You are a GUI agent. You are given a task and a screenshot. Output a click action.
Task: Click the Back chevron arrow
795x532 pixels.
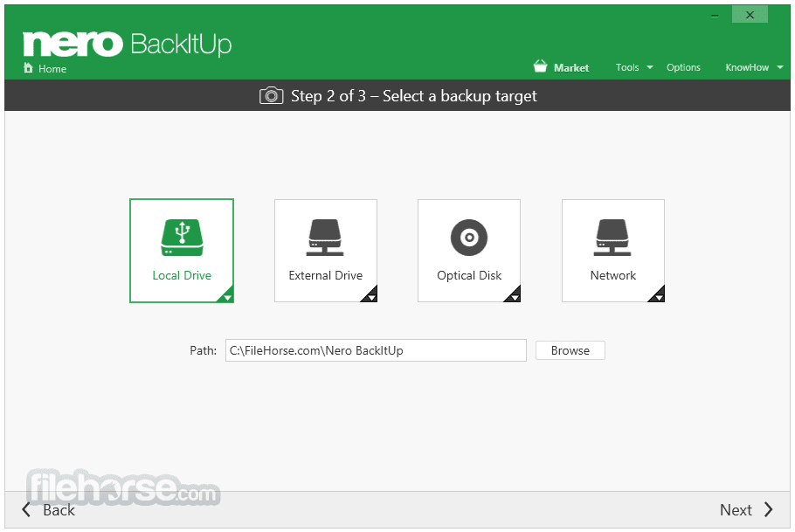(26, 509)
